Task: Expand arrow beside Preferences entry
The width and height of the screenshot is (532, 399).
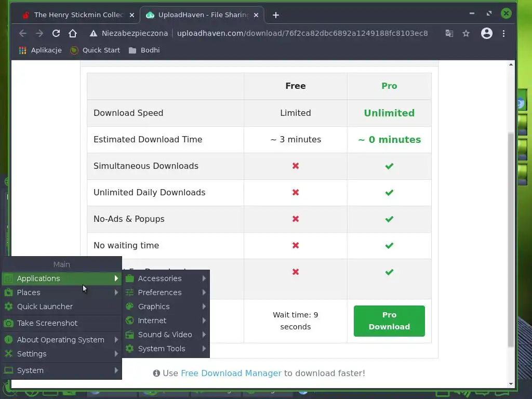Action: (204, 292)
